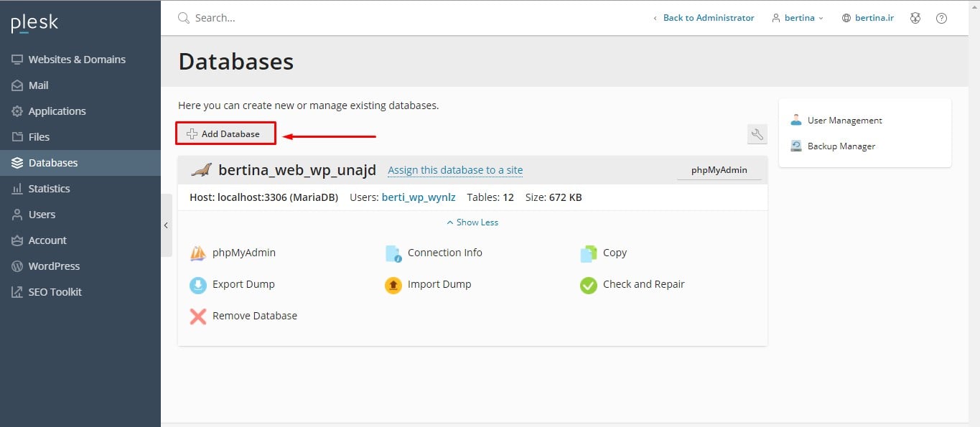Click the Plesk advisor icon in header
This screenshot has width=980, height=427.
coord(915,18)
